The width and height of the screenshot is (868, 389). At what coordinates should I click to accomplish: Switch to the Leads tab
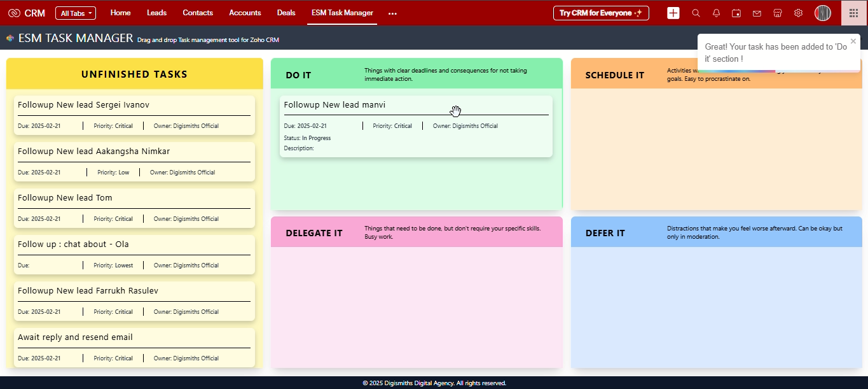pos(156,13)
